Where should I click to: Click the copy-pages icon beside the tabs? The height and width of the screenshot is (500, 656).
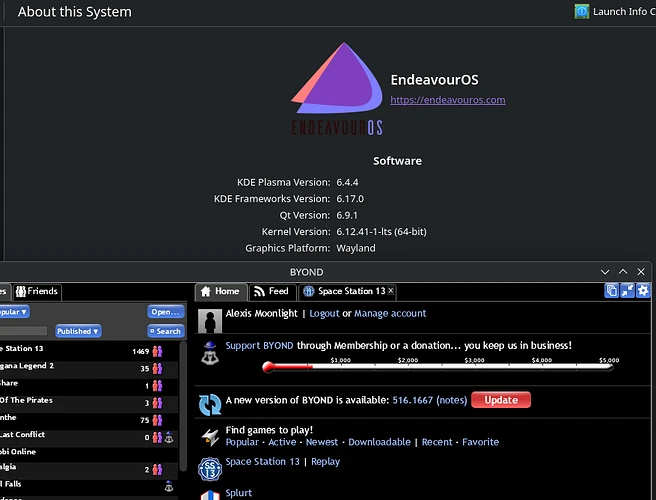tap(612, 291)
